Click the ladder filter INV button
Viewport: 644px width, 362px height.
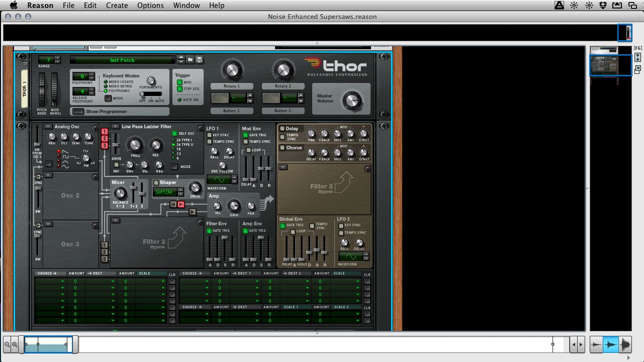[116, 164]
